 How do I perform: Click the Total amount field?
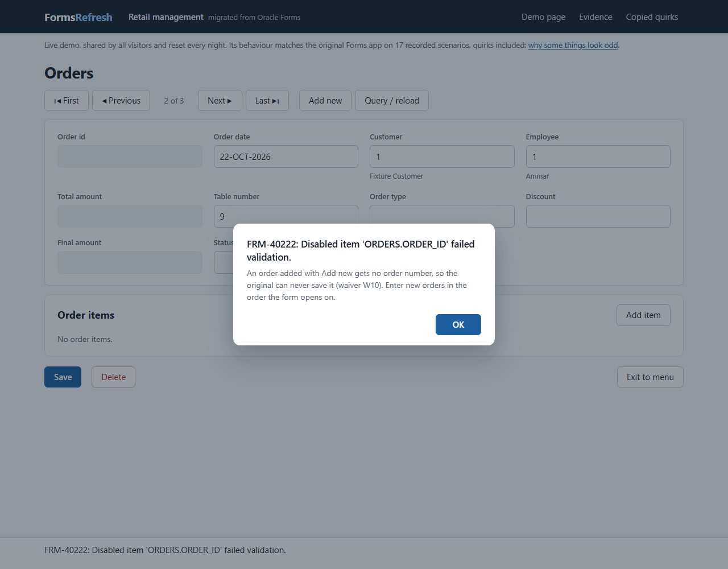point(130,216)
